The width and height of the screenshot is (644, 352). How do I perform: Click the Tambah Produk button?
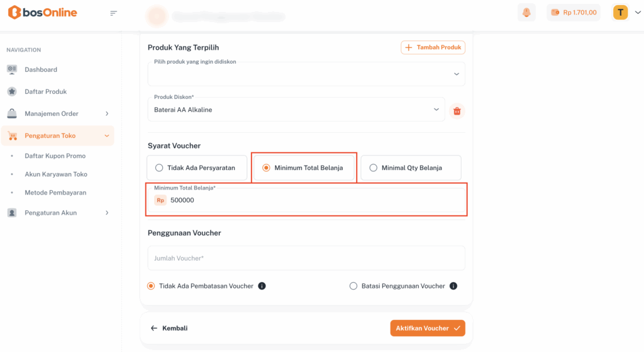click(433, 47)
